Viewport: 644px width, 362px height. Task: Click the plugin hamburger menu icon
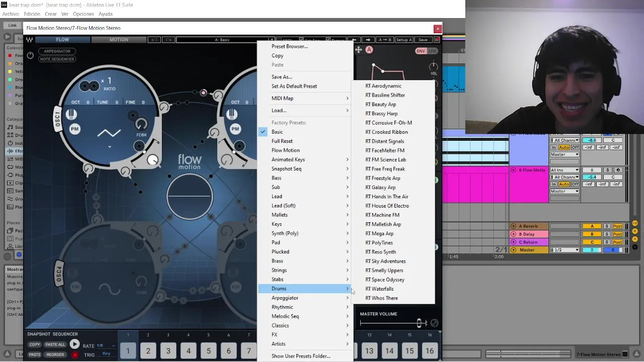click(437, 40)
